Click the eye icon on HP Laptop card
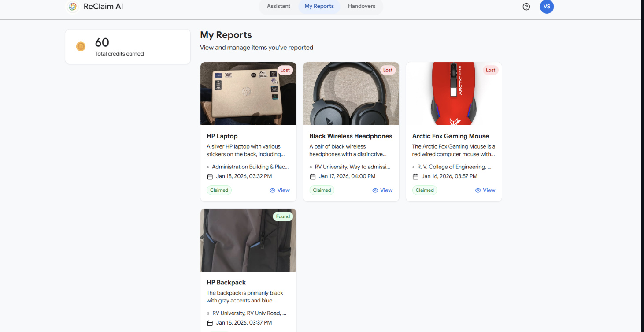The image size is (644, 332). 272,190
